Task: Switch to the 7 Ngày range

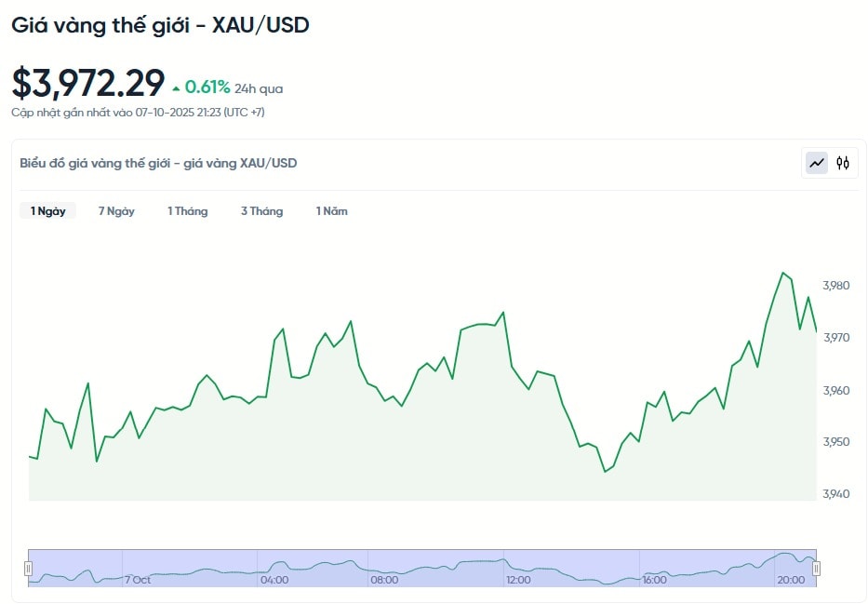Action: click(116, 211)
